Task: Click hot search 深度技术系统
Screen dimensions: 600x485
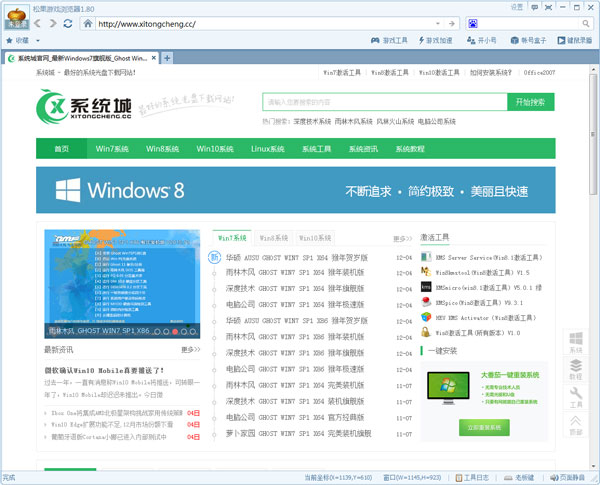Action: [312, 121]
